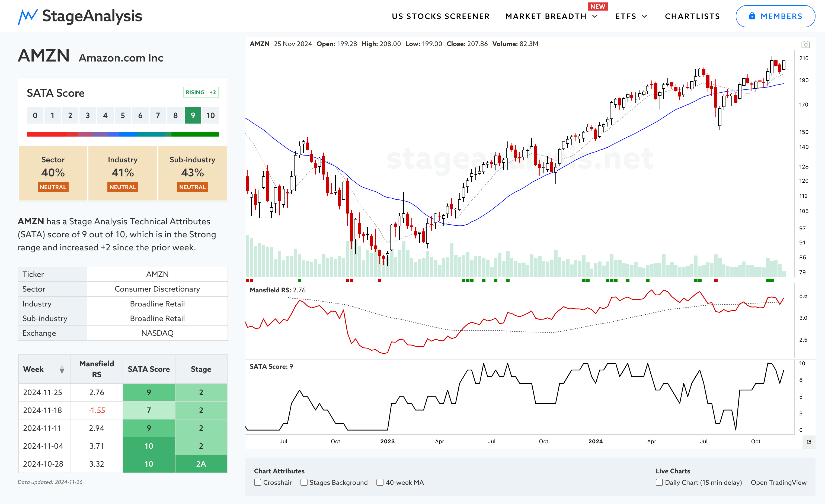The width and height of the screenshot is (825, 504).
Task: Click the RISING badge in SATA Score
Action: (195, 92)
